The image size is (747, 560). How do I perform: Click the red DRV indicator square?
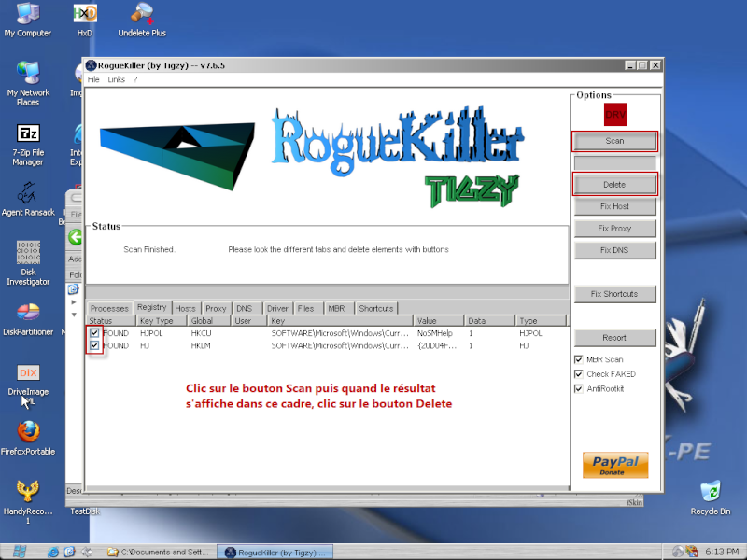(x=615, y=115)
